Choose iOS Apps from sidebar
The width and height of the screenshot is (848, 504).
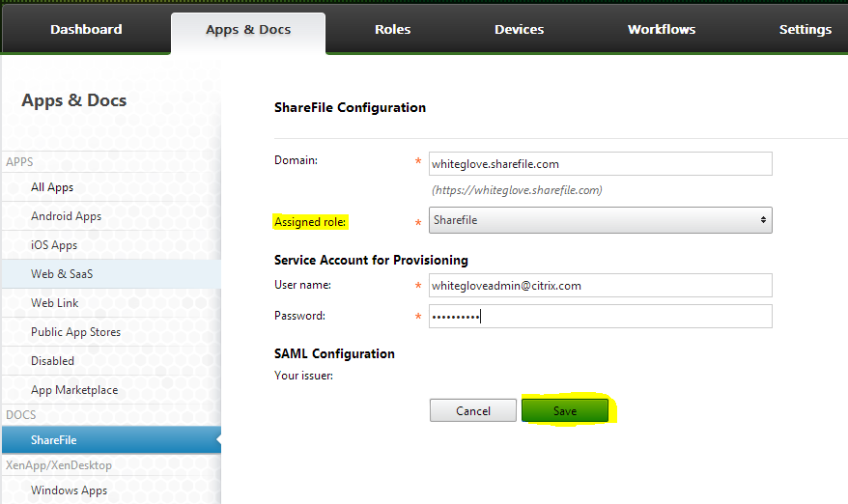pos(54,245)
